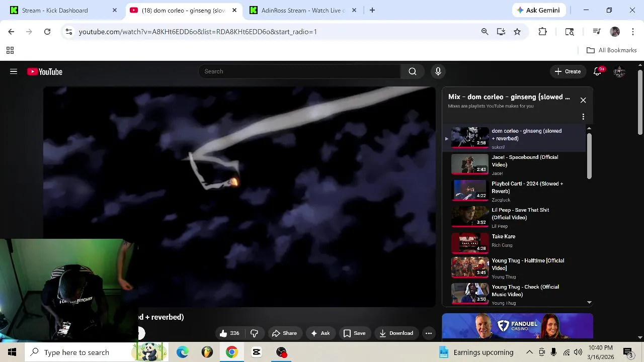Open a new browser tab
This screenshot has height=362, width=644.
[372, 10]
